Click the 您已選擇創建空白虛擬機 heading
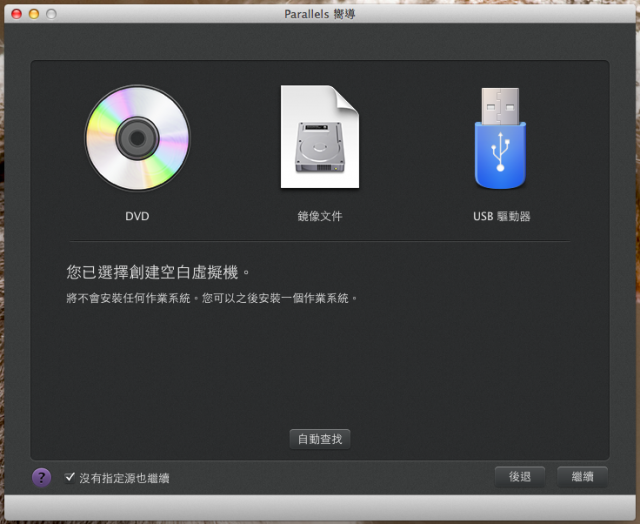Image resolution: width=640 pixels, height=524 pixels. click(158, 272)
